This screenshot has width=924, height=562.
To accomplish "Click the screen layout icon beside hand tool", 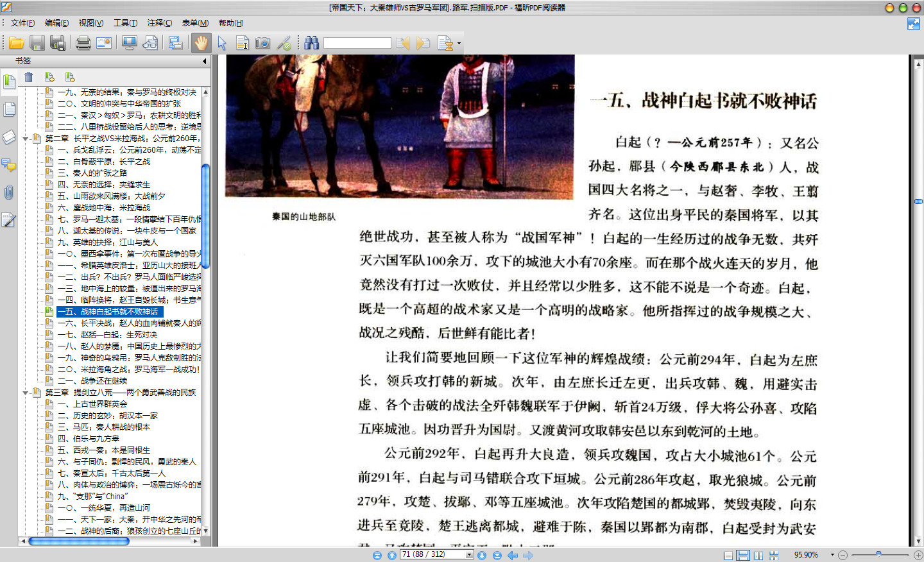I will (x=175, y=43).
